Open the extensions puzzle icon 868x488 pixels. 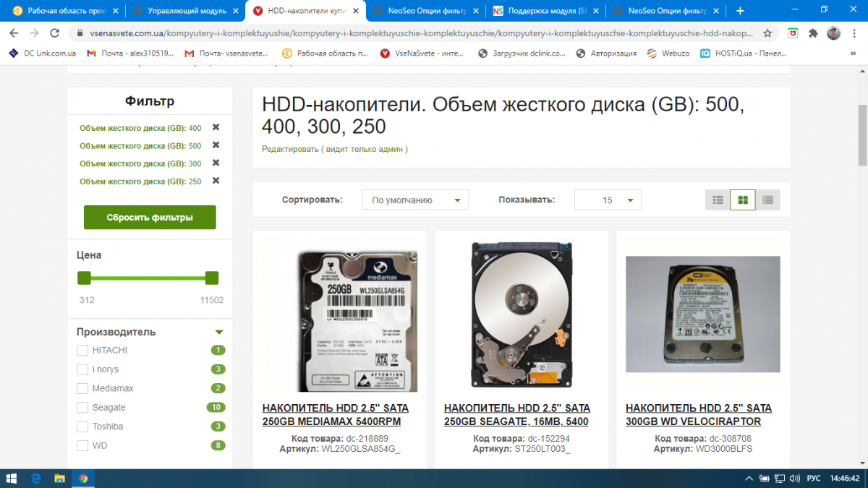[x=813, y=33]
